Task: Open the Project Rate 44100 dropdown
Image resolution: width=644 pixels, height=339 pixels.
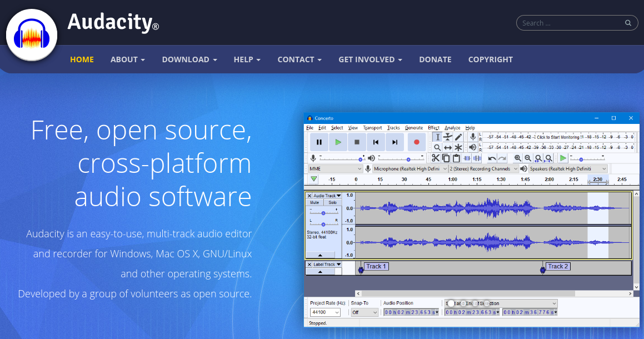Action: [325, 312]
